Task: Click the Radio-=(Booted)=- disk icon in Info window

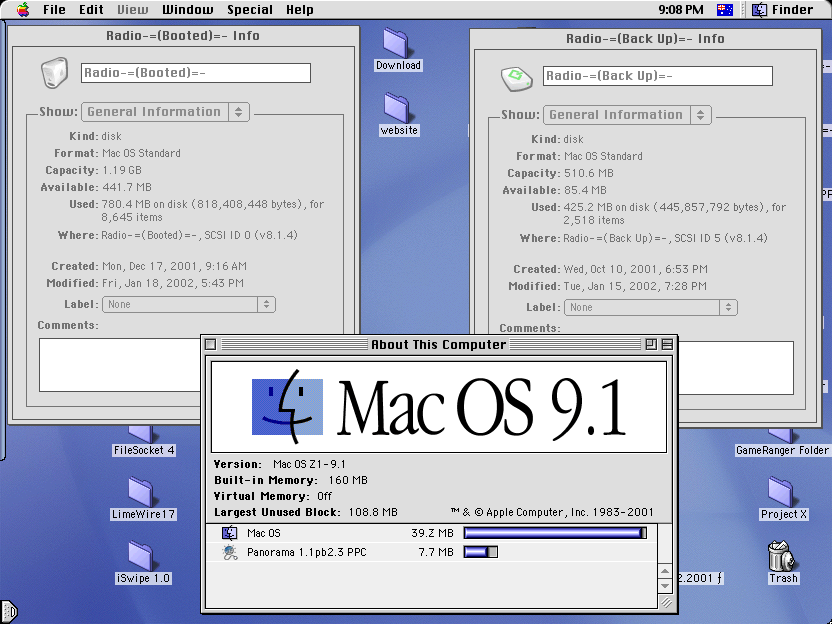Action: (x=55, y=73)
